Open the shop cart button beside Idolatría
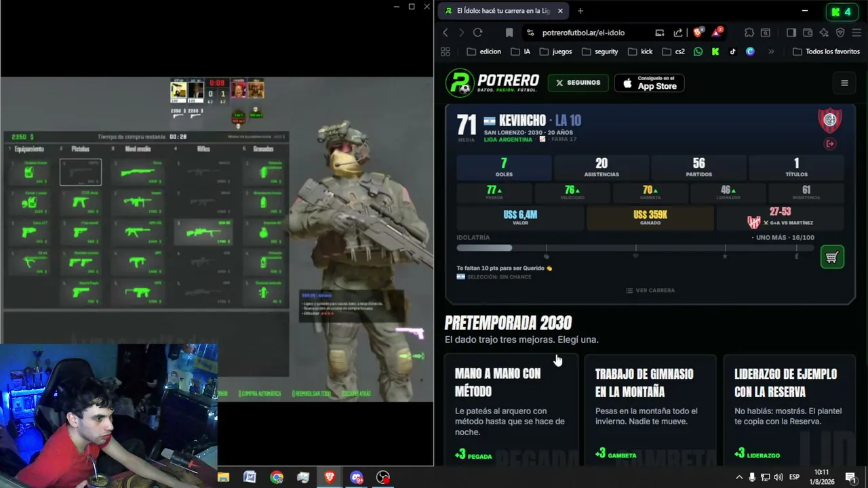This screenshot has height=488, width=868. click(x=832, y=257)
